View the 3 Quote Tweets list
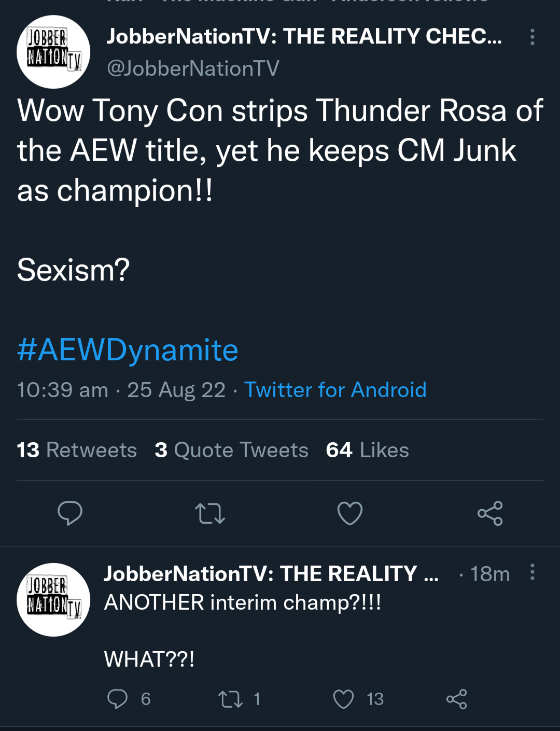This screenshot has width=560, height=731. [x=231, y=450]
